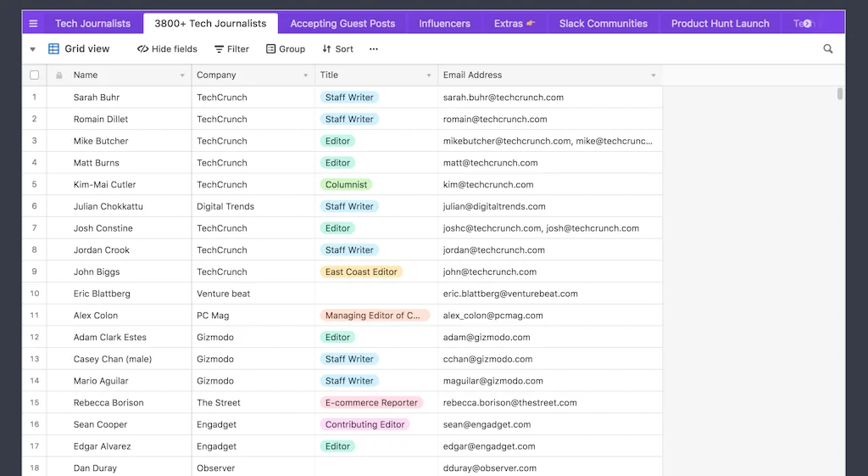Select the name cell Julian Chokkattu
Viewport: 868px width, 476px height.
[119, 206]
